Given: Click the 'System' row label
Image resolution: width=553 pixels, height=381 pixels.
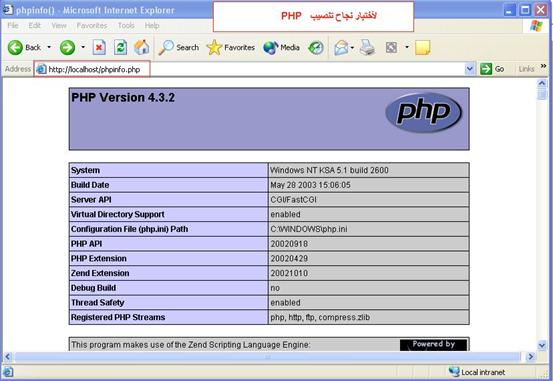Looking at the screenshot, I should click(x=85, y=170).
